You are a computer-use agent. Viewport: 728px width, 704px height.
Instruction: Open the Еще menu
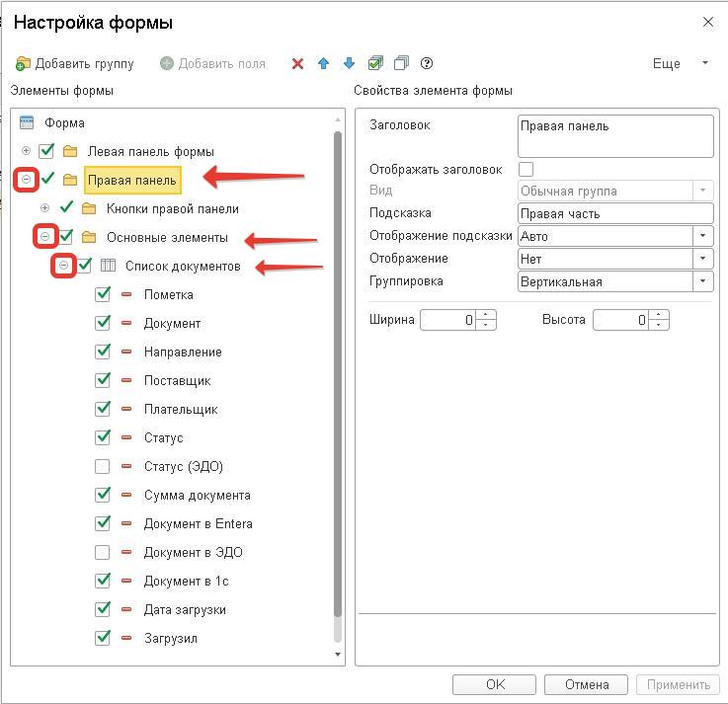click(681, 63)
